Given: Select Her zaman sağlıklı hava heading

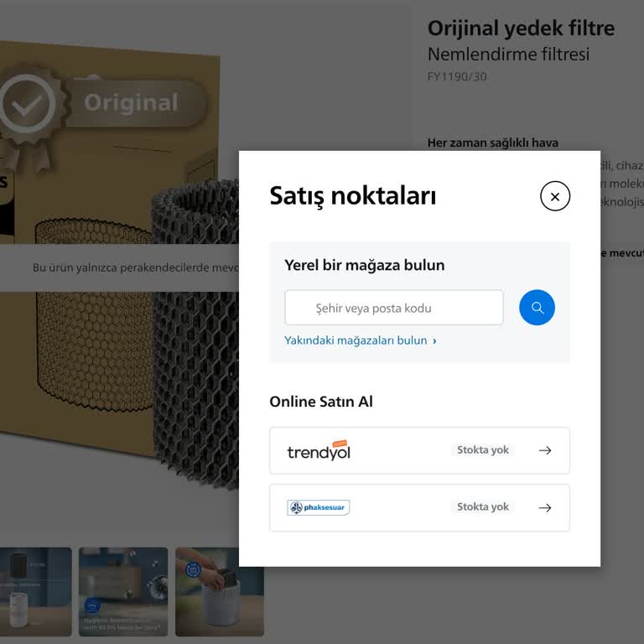Looking at the screenshot, I should (493, 143).
